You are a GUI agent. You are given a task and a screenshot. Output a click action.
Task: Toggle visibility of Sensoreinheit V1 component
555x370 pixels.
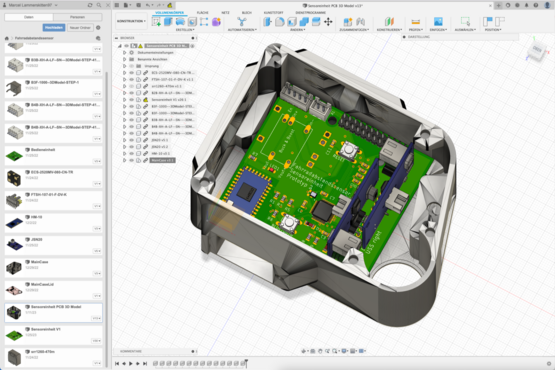coord(131,100)
